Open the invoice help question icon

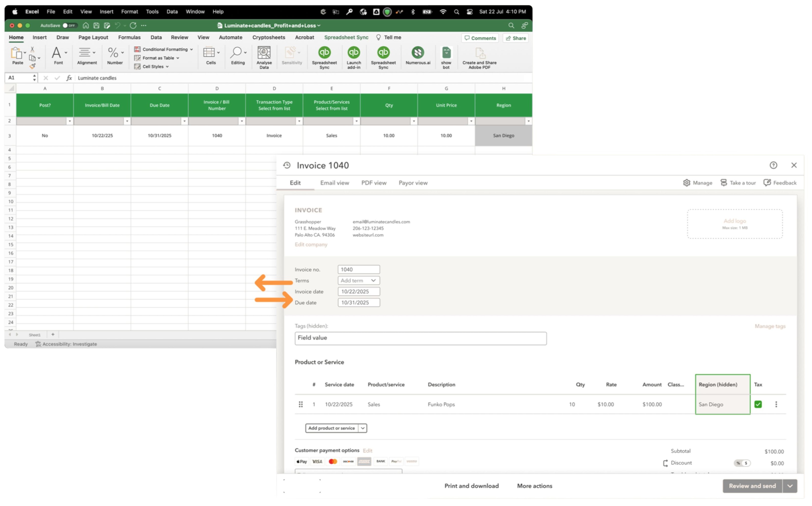(x=773, y=165)
